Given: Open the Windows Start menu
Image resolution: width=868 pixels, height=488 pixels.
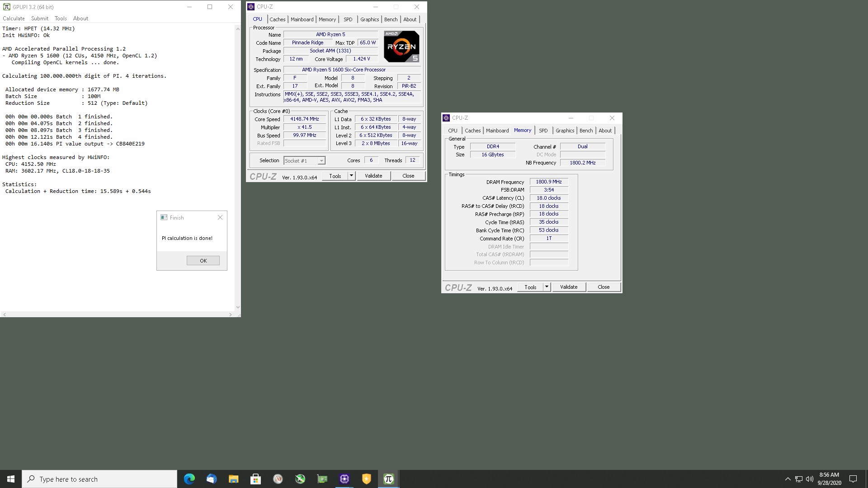Looking at the screenshot, I should (x=11, y=479).
